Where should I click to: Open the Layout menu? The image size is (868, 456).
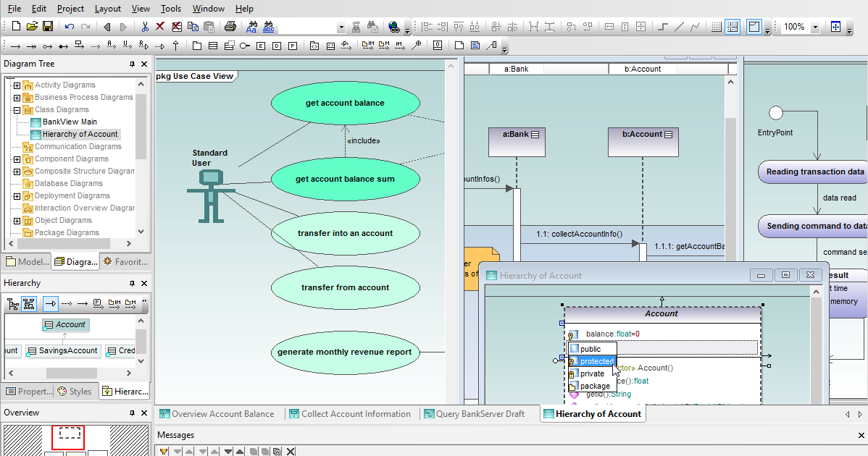(x=107, y=8)
